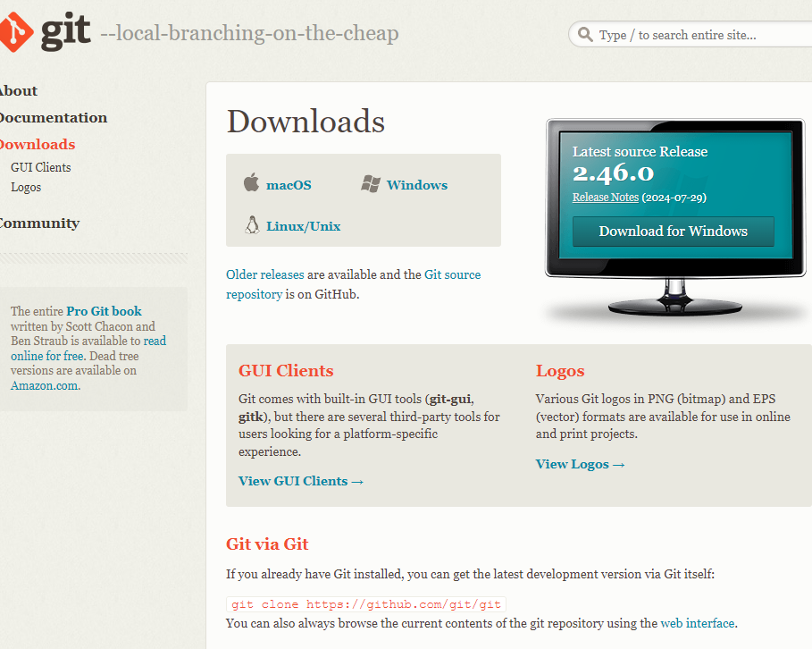The image size is (812, 649).
Task: Select GUI Clients in the sidebar
Action: (x=40, y=167)
